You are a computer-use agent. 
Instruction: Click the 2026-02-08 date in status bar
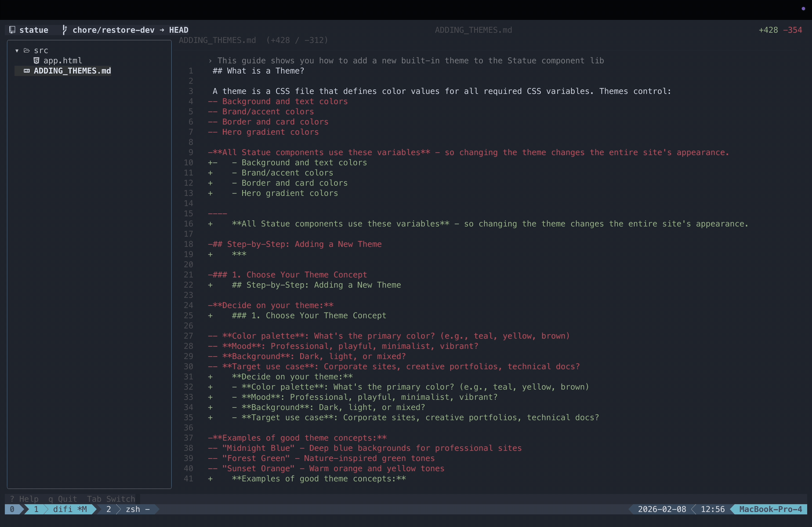[662, 509]
